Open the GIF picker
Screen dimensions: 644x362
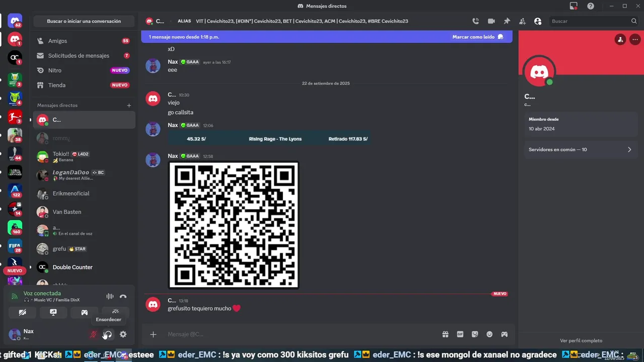point(460,334)
